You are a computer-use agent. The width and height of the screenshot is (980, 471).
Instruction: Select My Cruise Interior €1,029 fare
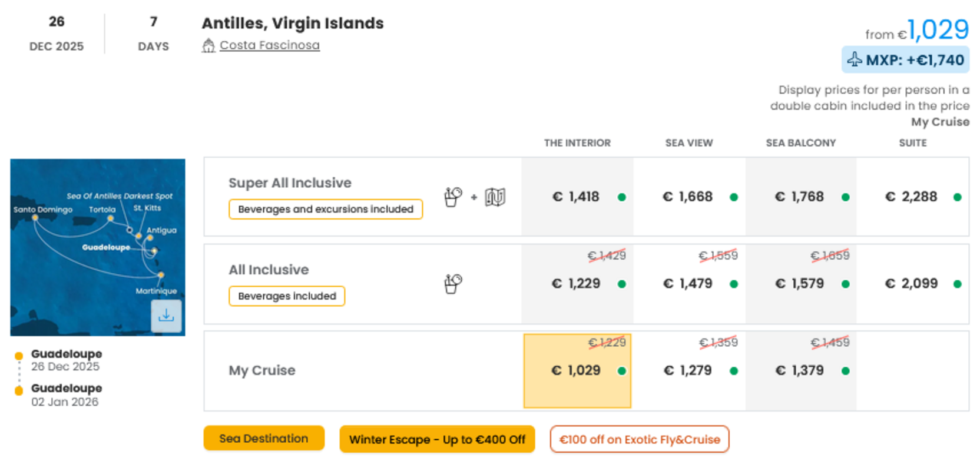click(577, 371)
